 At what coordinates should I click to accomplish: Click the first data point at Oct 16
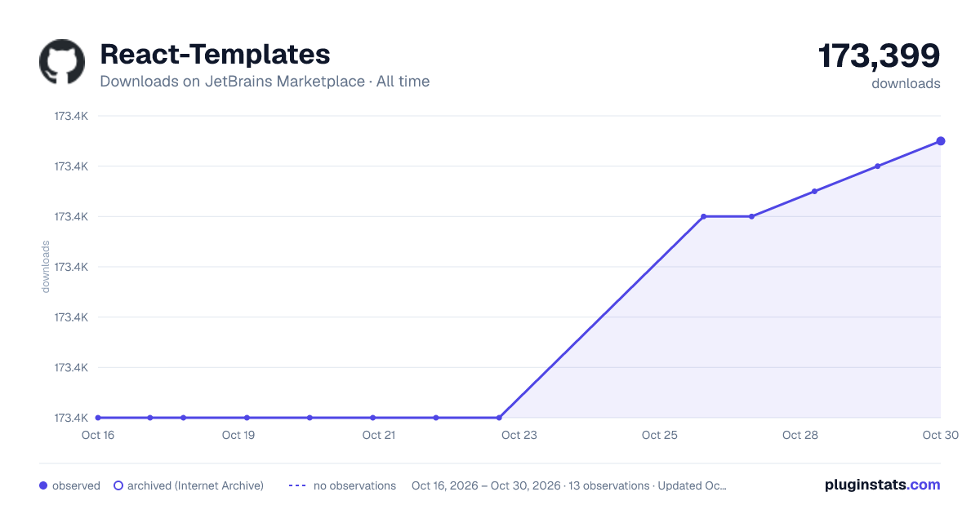pyautogui.click(x=98, y=418)
